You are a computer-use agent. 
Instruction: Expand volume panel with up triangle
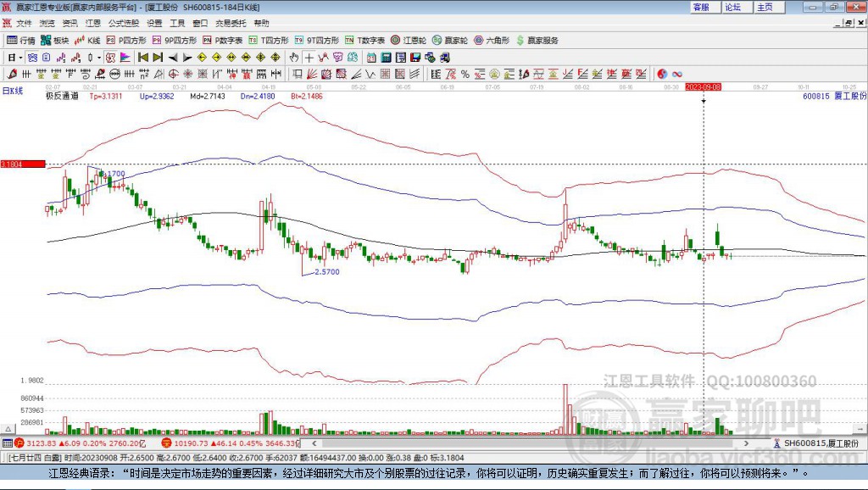8,429
